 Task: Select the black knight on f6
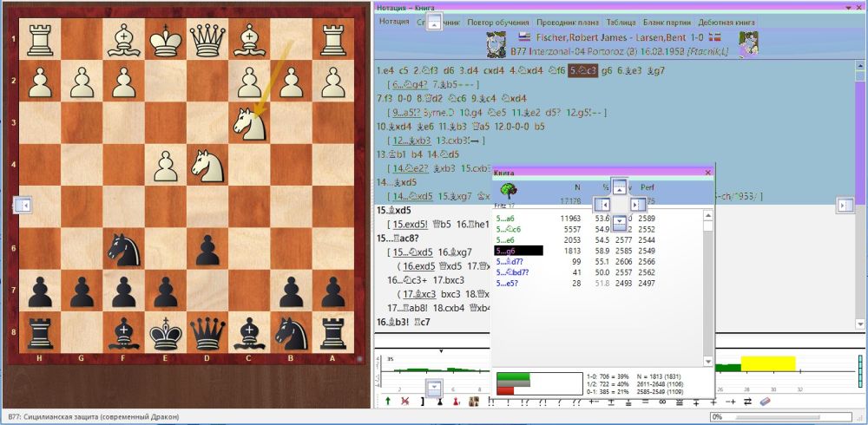coord(123,249)
